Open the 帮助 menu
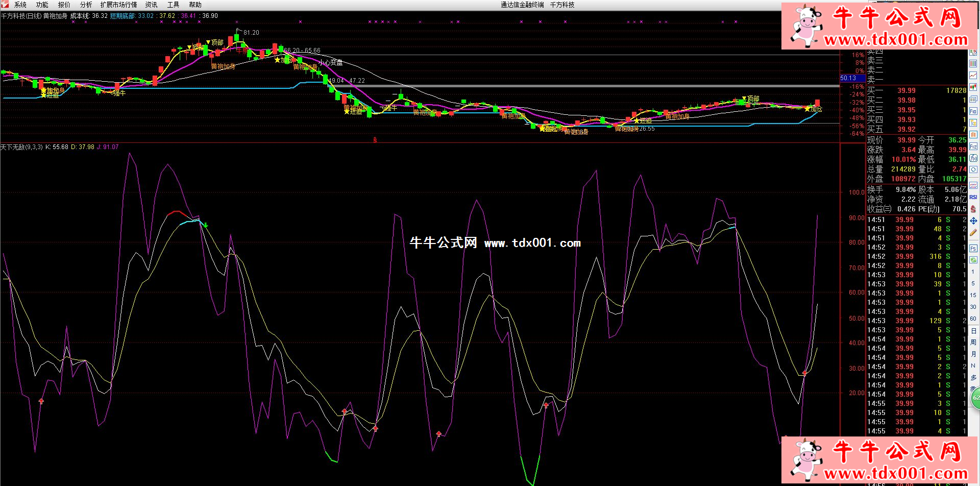This screenshot has width=980, height=486. point(195,5)
